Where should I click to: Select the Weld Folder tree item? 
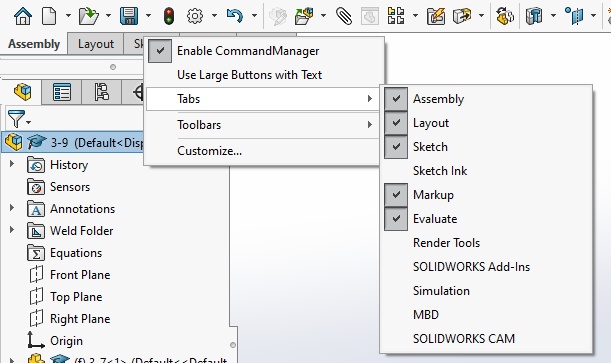tap(81, 231)
